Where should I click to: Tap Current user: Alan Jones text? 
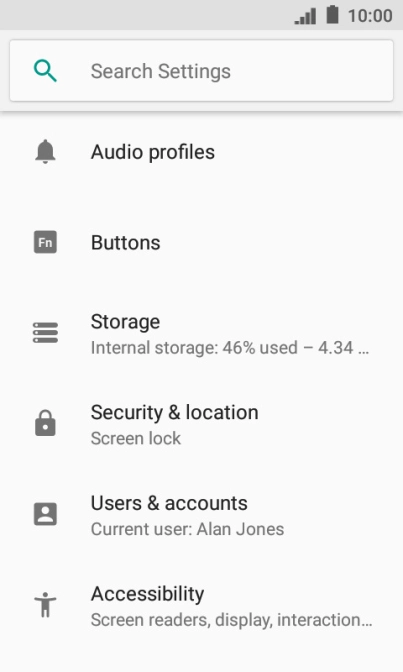click(x=187, y=529)
